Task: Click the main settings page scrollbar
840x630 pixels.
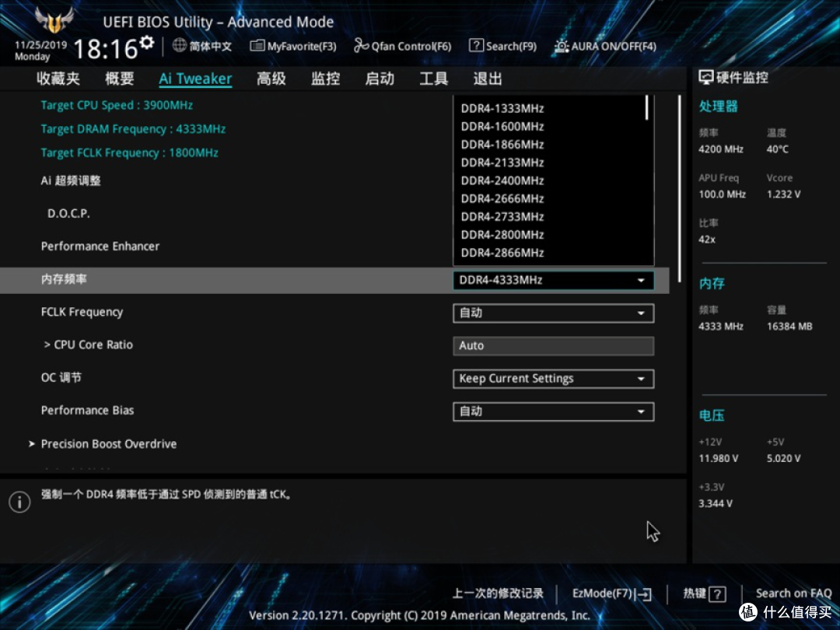Action: [x=679, y=188]
